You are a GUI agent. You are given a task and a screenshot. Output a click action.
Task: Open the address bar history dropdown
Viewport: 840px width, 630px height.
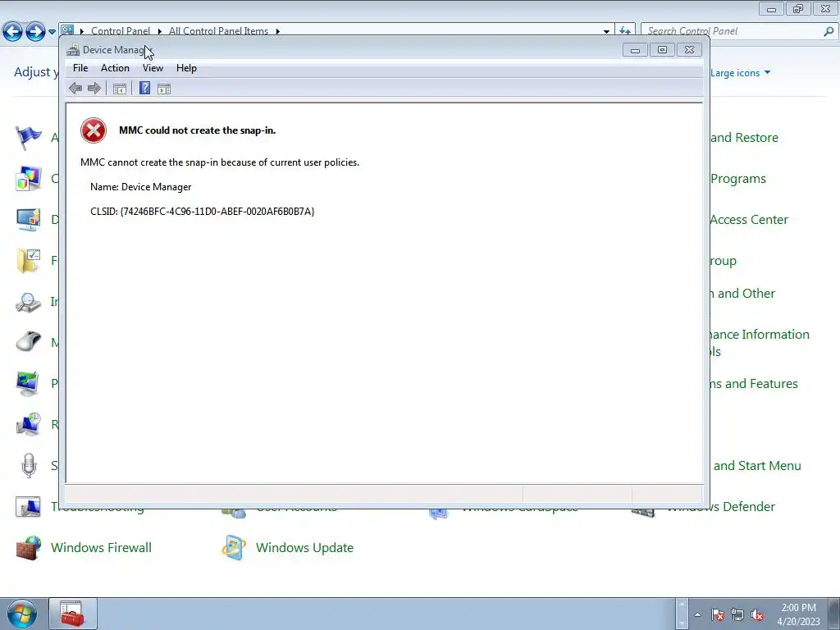(606, 32)
